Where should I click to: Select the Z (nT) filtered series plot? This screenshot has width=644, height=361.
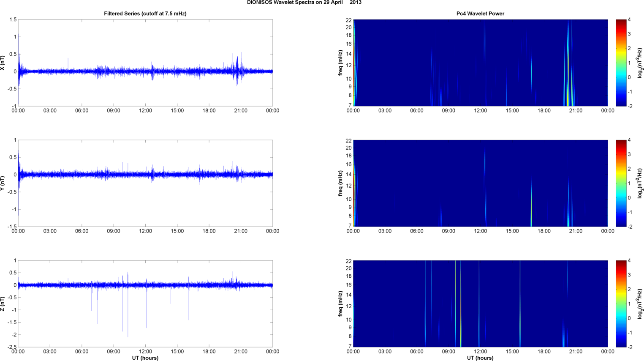click(x=145, y=304)
